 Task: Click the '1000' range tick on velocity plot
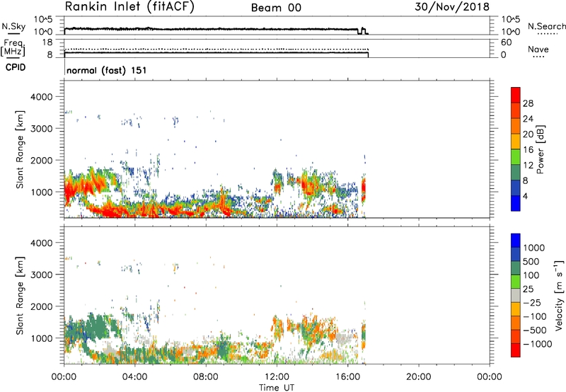42,338
